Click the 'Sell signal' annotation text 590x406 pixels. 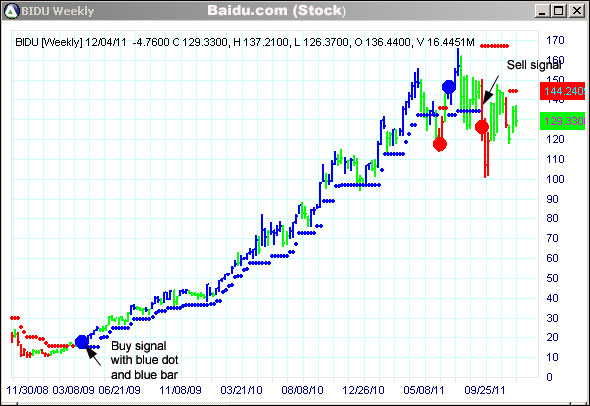(x=534, y=65)
